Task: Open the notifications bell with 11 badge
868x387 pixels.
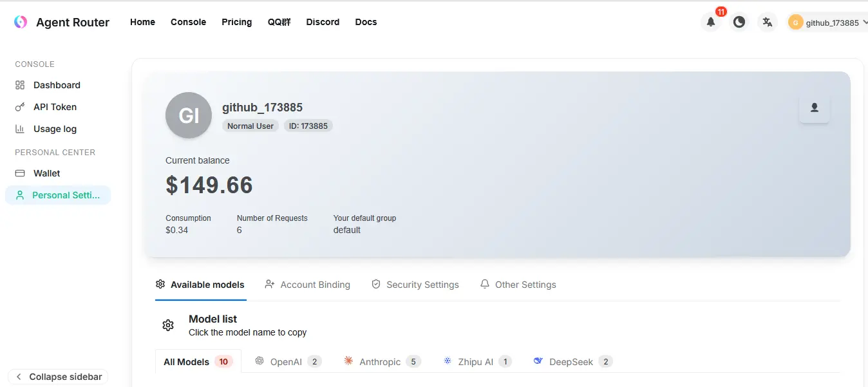Action: click(x=711, y=22)
